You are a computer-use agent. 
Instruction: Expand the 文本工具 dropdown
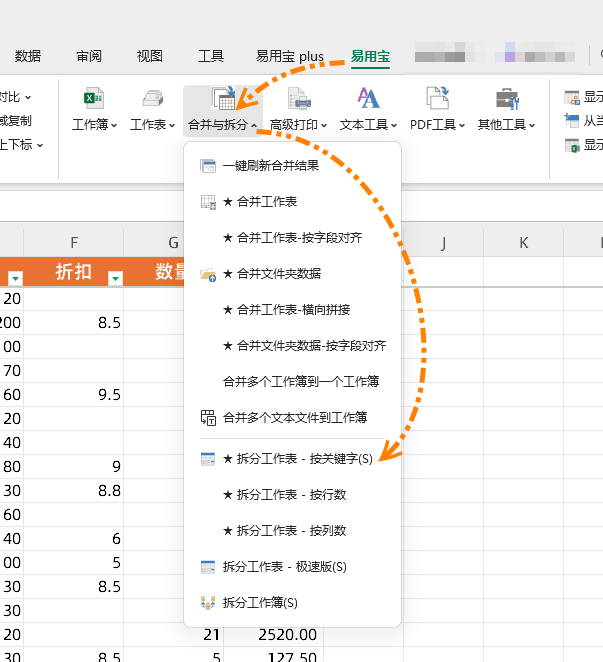click(394, 125)
